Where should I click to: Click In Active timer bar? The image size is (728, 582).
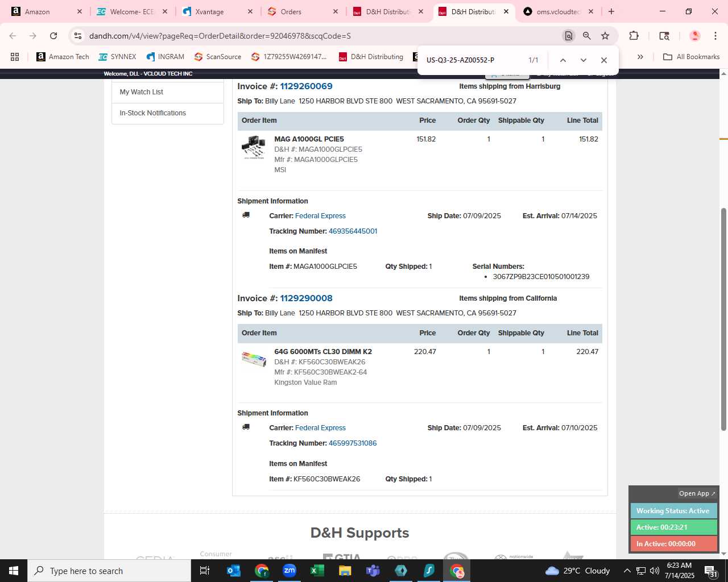673,544
